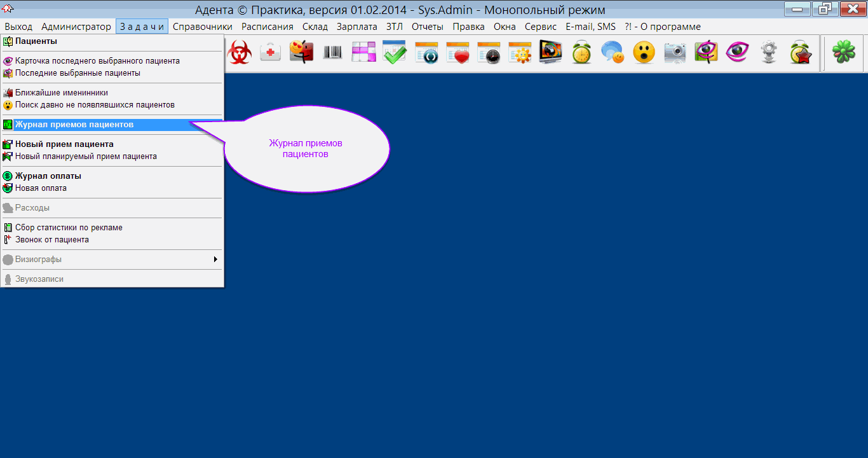Click the TV monitor toolbar icon

pyautogui.click(x=550, y=53)
